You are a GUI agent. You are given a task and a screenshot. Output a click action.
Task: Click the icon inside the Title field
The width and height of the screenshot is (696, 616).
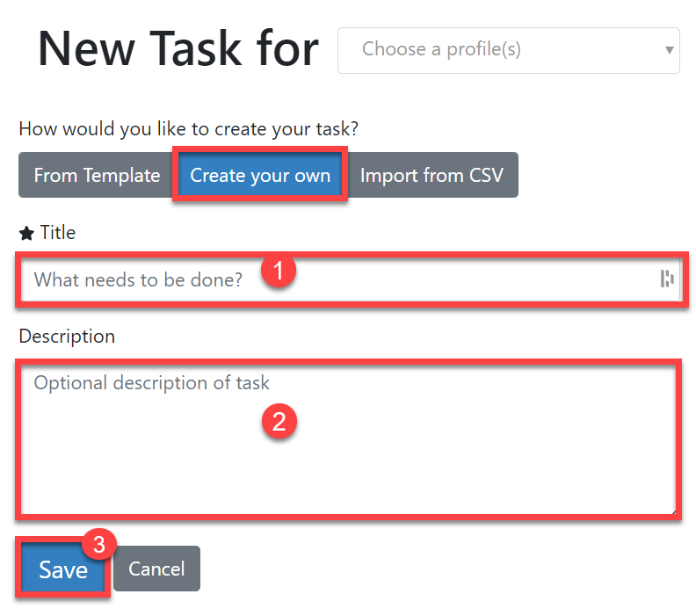[x=667, y=279]
